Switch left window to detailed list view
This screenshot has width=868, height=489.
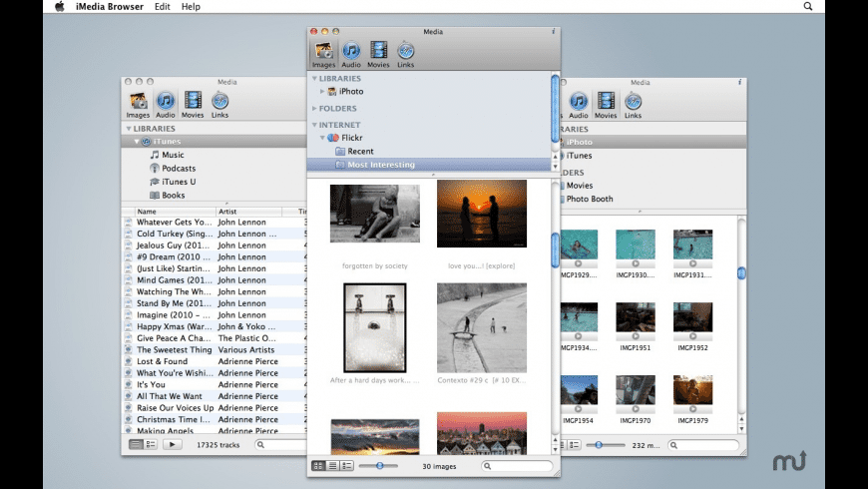point(150,444)
